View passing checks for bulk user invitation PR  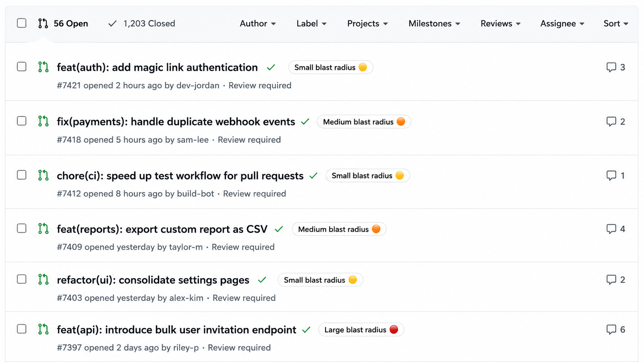click(307, 330)
